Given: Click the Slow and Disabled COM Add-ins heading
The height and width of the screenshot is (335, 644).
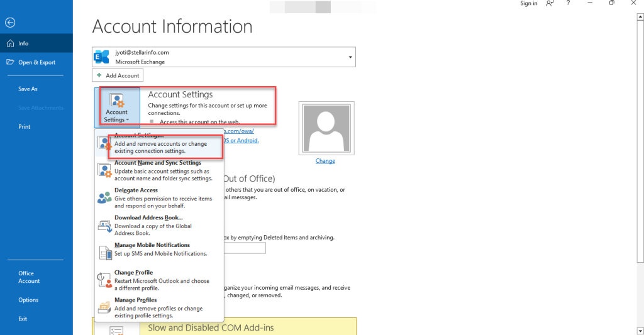Looking at the screenshot, I should point(211,327).
